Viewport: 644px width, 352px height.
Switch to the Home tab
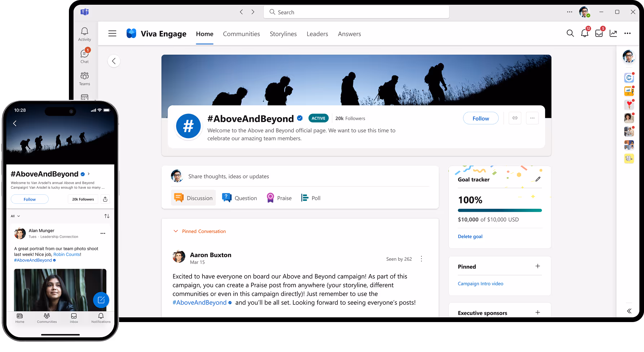(205, 34)
